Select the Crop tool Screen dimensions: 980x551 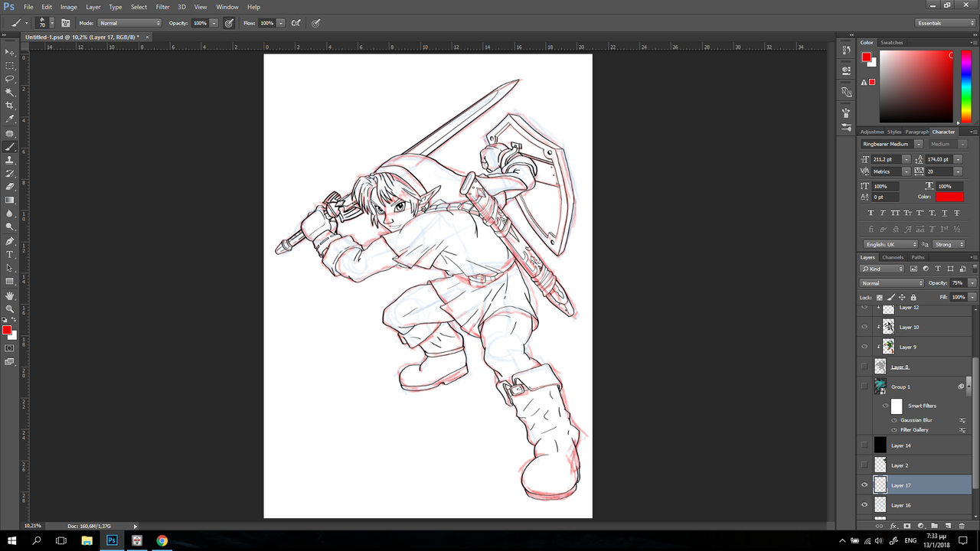pos(10,106)
